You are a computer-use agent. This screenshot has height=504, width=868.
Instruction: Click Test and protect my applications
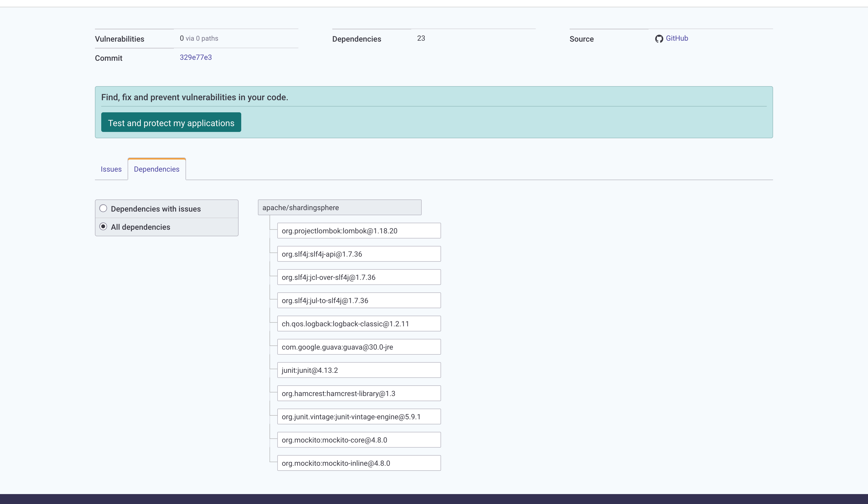pos(171,122)
